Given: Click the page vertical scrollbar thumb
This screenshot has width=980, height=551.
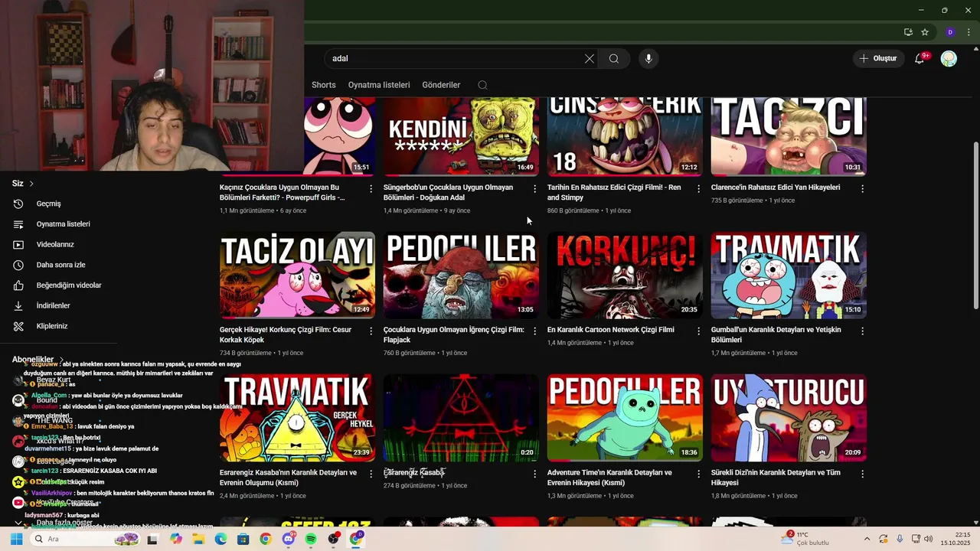Looking at the screenshot, I should 975,225.
